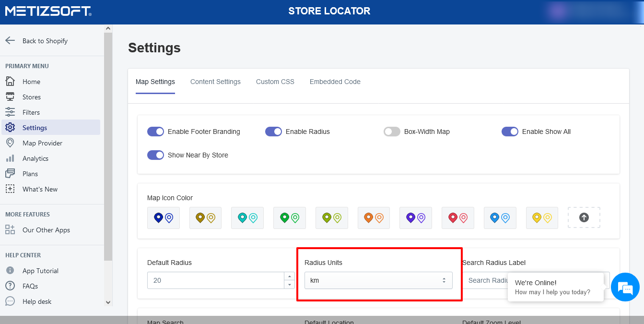The height and width of the screenshot is (324, 644).
Task: Open Our Other Apps link
Action: pyautogui.click(x=46, y=230)
